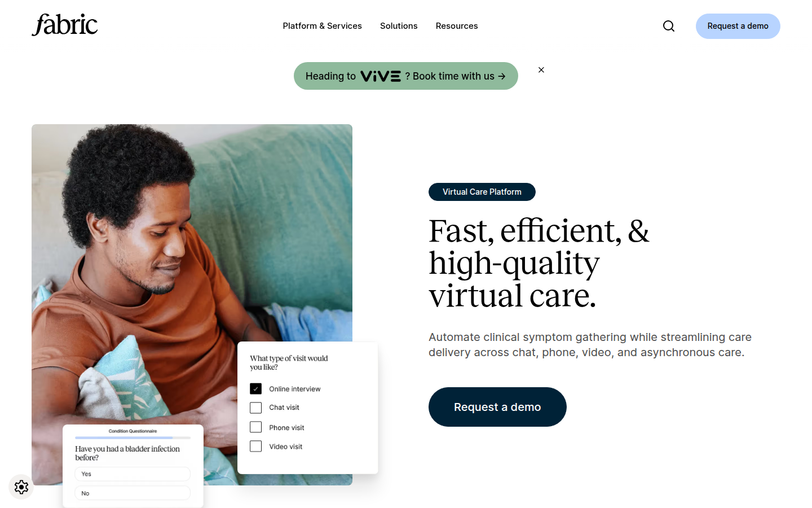The width and height of the screenshot is (812, 508).
Task: Check the Phone visit checkbox
Action: 256,427
